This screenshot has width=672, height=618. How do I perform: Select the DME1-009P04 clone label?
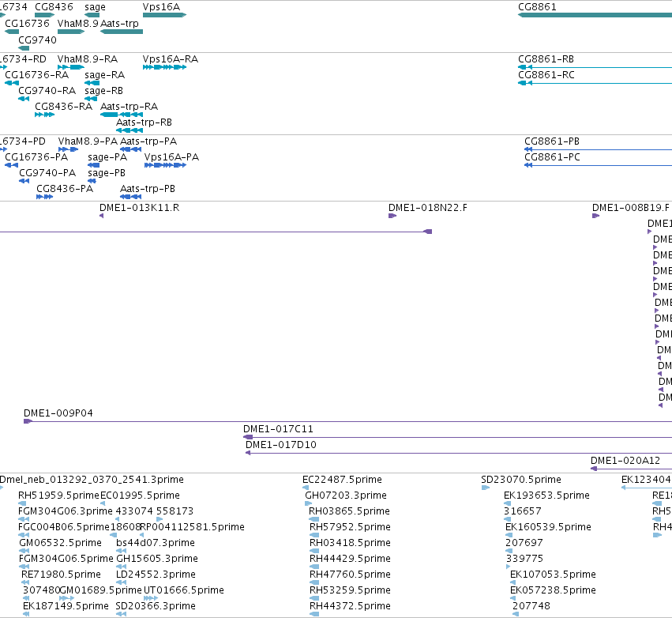[x=58, y=413]
